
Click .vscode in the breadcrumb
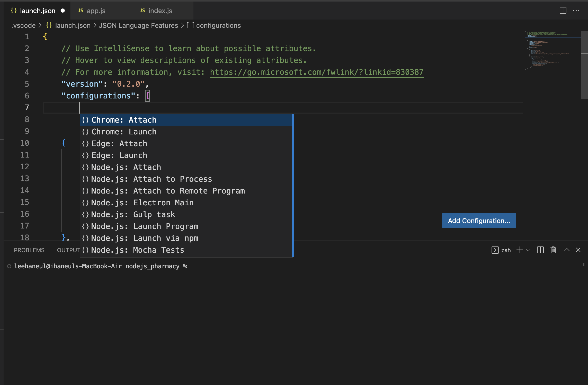(24, 25)
